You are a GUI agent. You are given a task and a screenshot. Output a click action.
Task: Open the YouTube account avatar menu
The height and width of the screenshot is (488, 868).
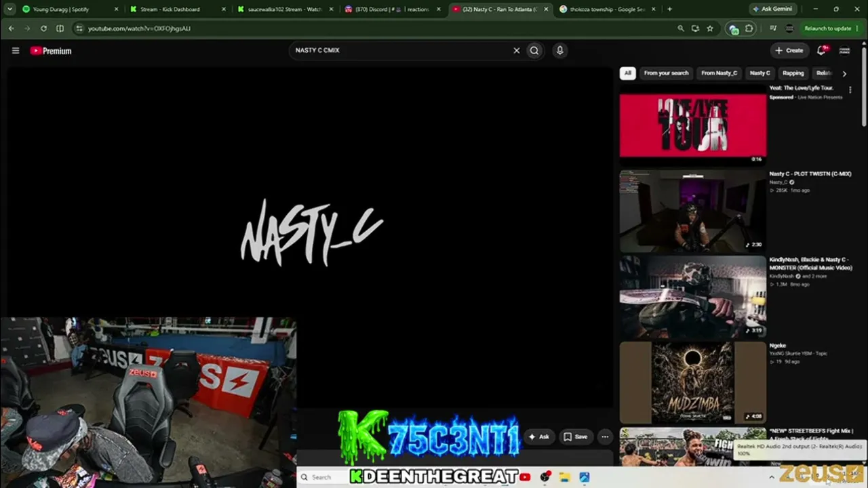pyautogui.click(x=845, y=50)
